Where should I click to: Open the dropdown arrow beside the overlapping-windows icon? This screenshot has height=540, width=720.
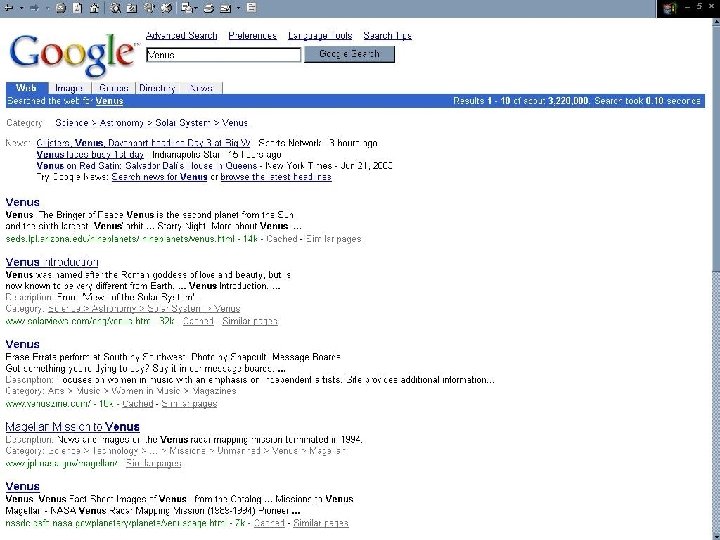tap(196, 8)
